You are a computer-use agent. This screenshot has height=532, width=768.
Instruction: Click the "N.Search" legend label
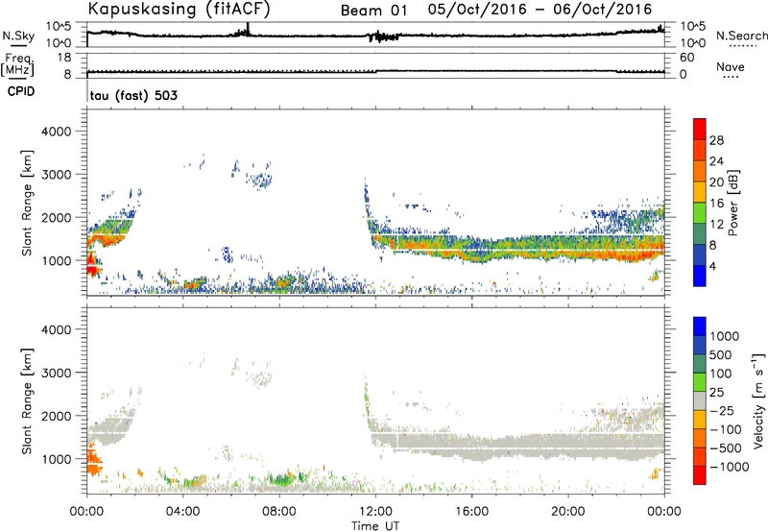coord(741,36)
